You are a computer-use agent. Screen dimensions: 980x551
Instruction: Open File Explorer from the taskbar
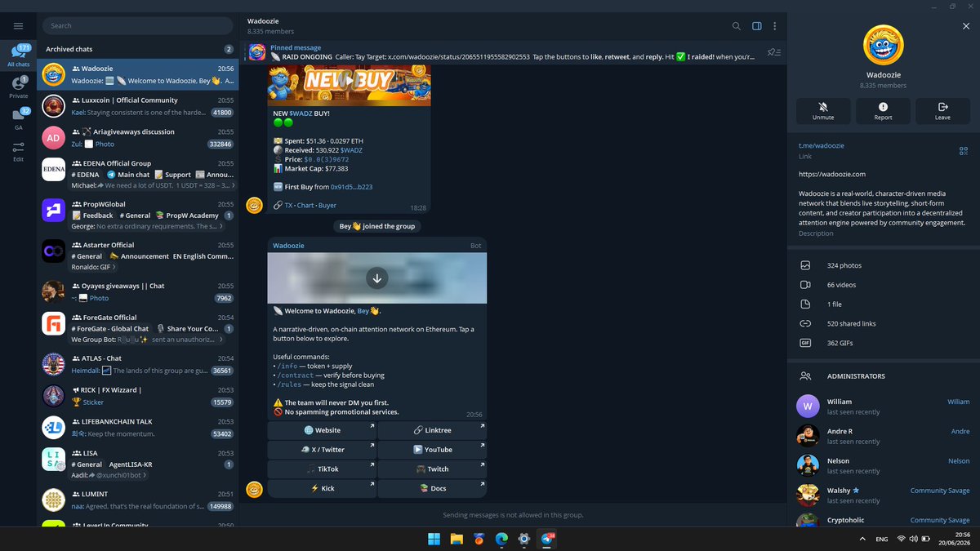(x=457, y=539)
